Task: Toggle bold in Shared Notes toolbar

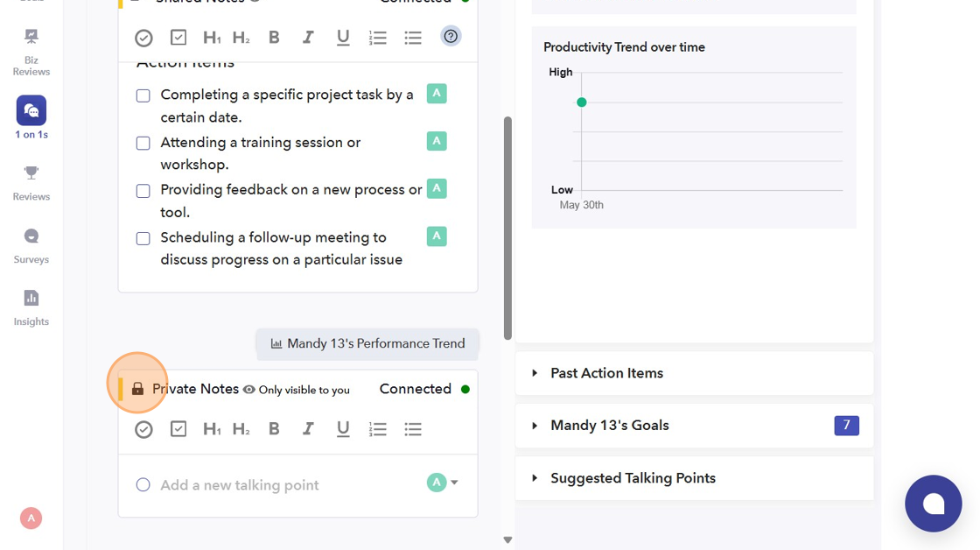Action: pos(274,38)
